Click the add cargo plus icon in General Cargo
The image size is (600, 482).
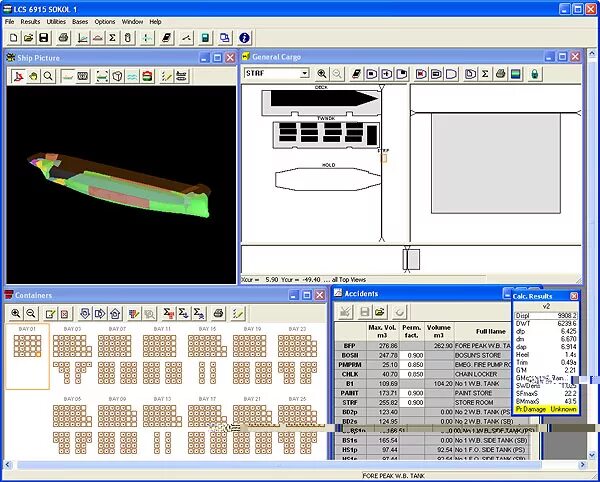click(x=386, y=74)
